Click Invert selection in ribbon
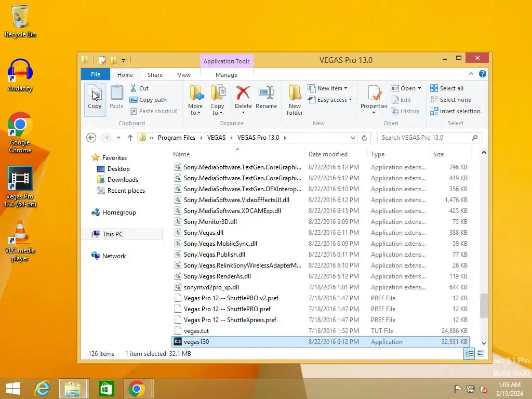The width and height of the screenshot is (532, 399). click(x=455, y=111)
